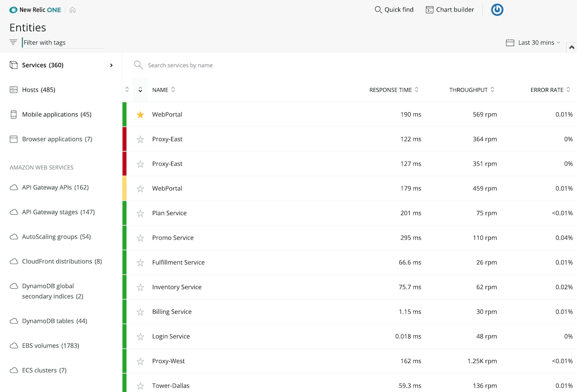This screenshot has width=577, height=392.
Task: Favorite the Promo Service row
Action: (x=140, y=238)
